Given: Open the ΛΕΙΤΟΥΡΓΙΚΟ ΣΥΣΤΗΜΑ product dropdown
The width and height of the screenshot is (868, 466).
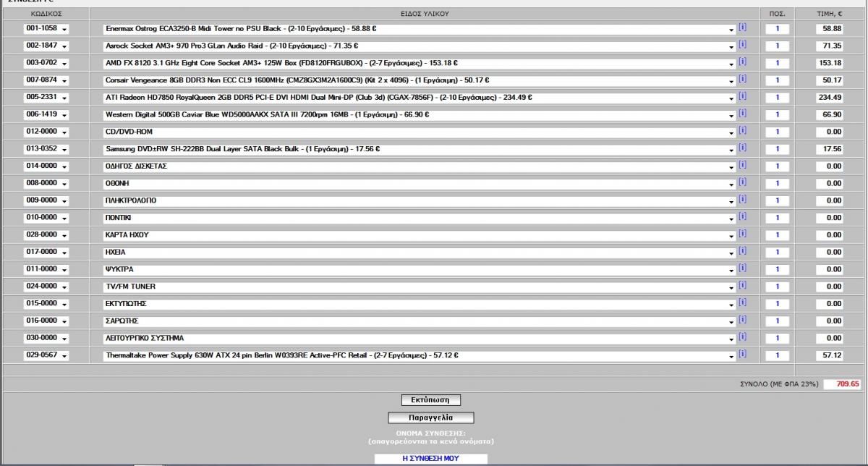Looking at the screenshot, I should 420,339.
